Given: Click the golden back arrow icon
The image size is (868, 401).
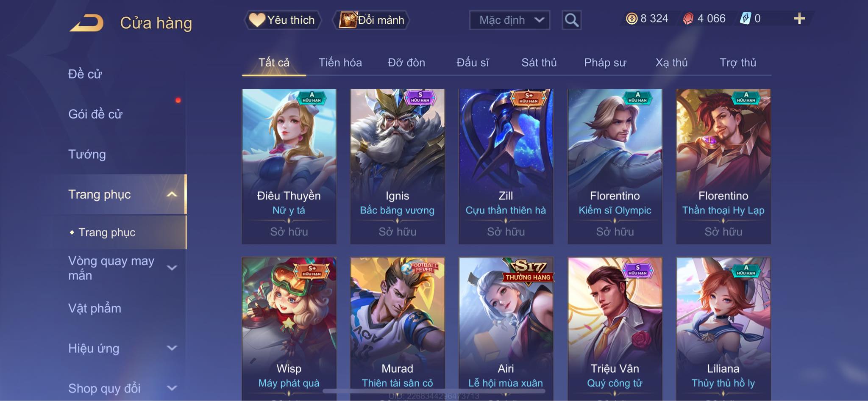Looking at the screenshot, I should 87,23.
